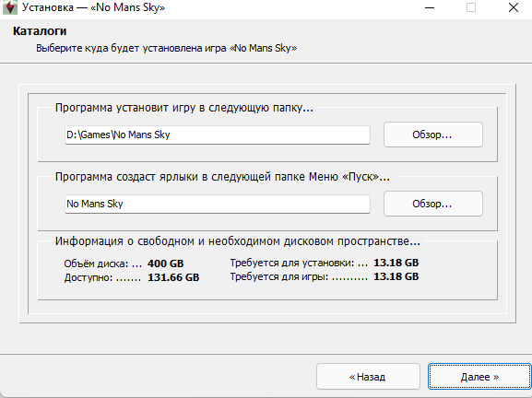Browse for the game installation folder
The height and width of the screenshot is (398, 532).
433,135
